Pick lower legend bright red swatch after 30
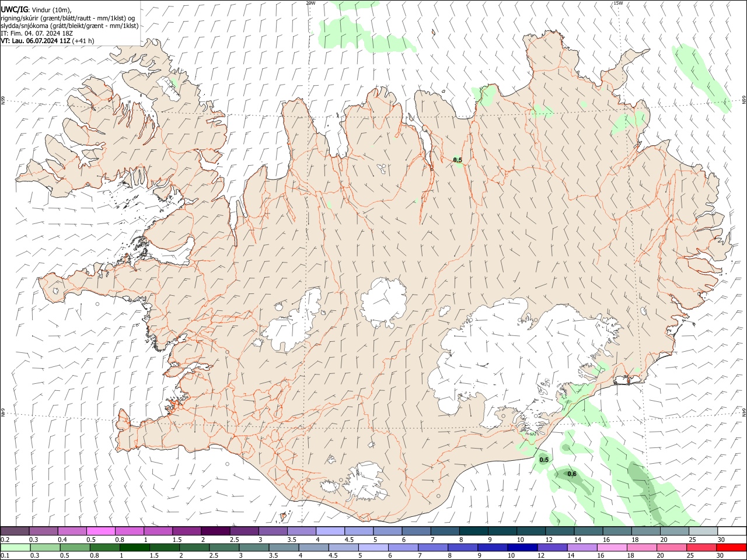The image size is (747, 560). (x=731, y=547)
